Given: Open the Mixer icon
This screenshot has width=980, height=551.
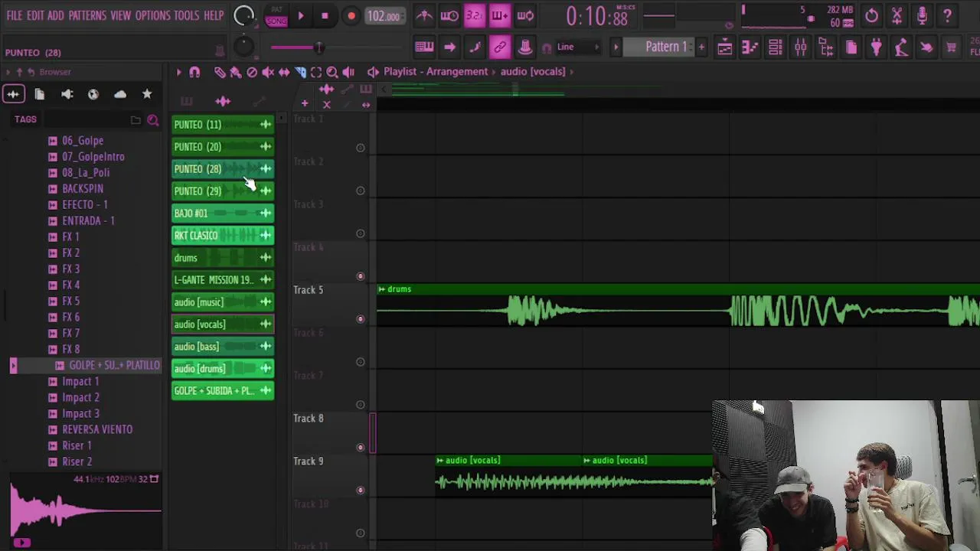Looking at the screenshot, I should tap(800, 47).
